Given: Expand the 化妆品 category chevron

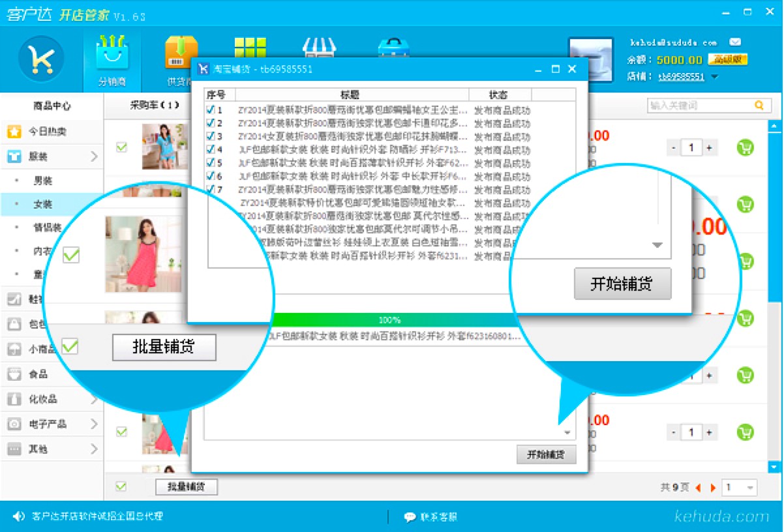Looking at the screenshot, I should pyautogui.click(x=94, y=399).
